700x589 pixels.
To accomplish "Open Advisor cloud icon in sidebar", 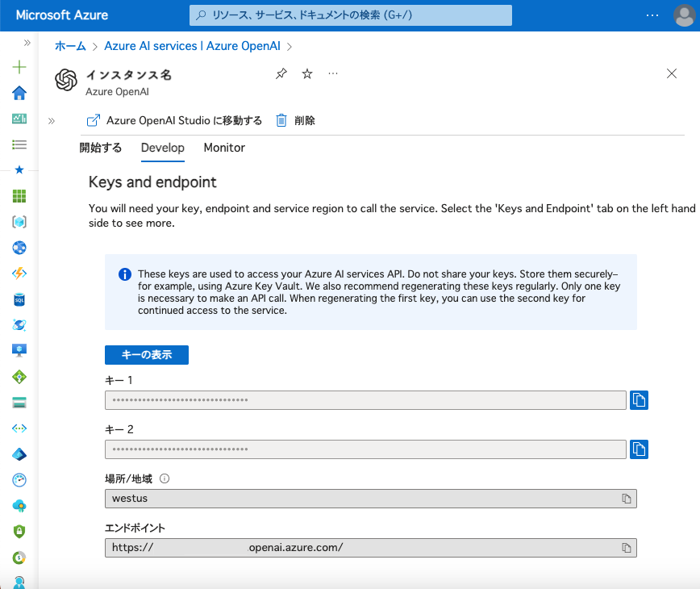I will coord(19,506).
